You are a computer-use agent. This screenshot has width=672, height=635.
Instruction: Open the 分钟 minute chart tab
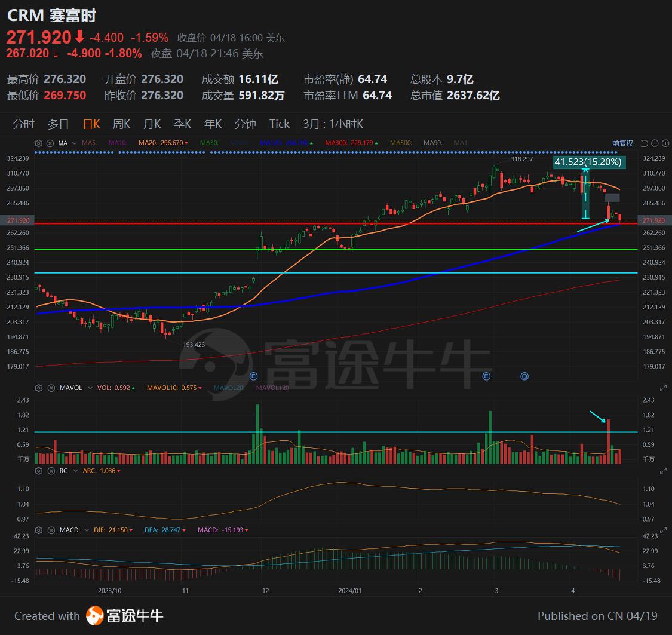(245, 124)
